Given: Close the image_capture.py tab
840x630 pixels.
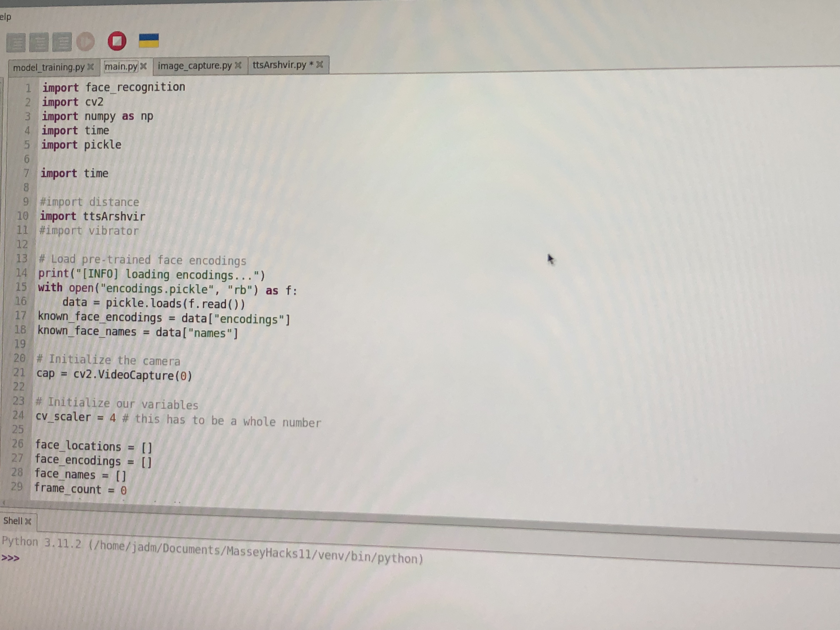Looking at the screenshot, I should 238,65.
